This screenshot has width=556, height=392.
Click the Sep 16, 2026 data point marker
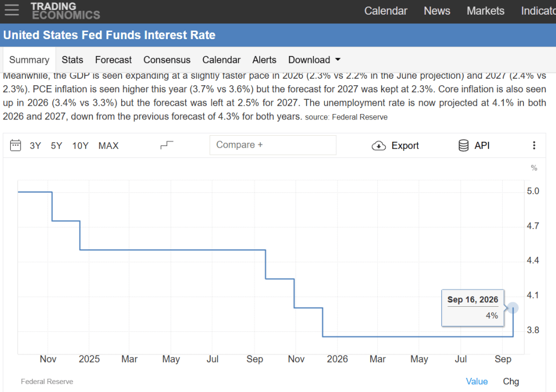click(513, 308)
